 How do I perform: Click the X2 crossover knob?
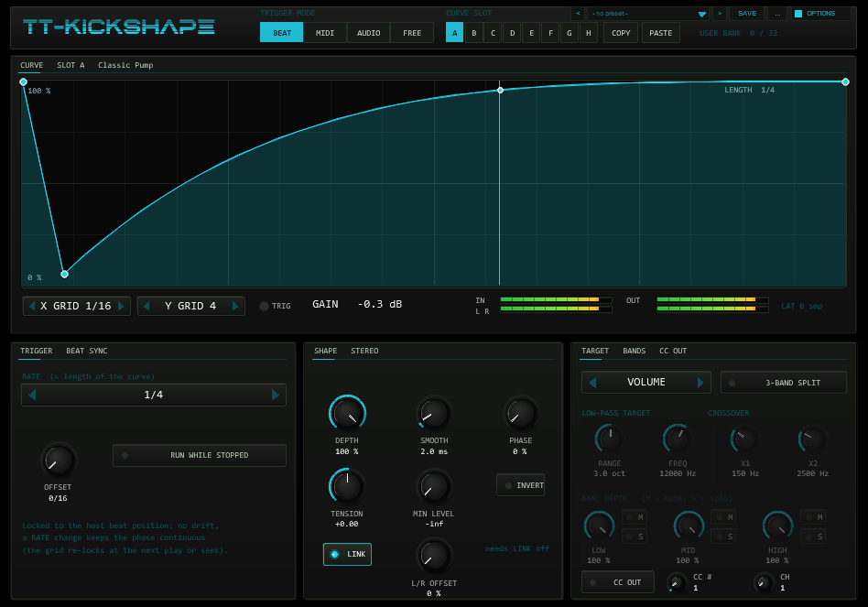click(x=813, y=439)
